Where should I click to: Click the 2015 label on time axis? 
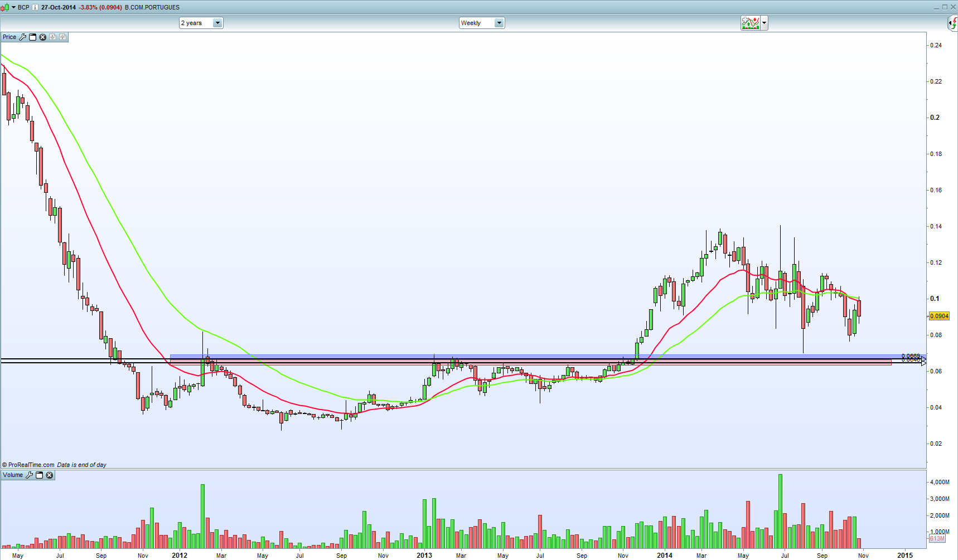click(905, 555)
